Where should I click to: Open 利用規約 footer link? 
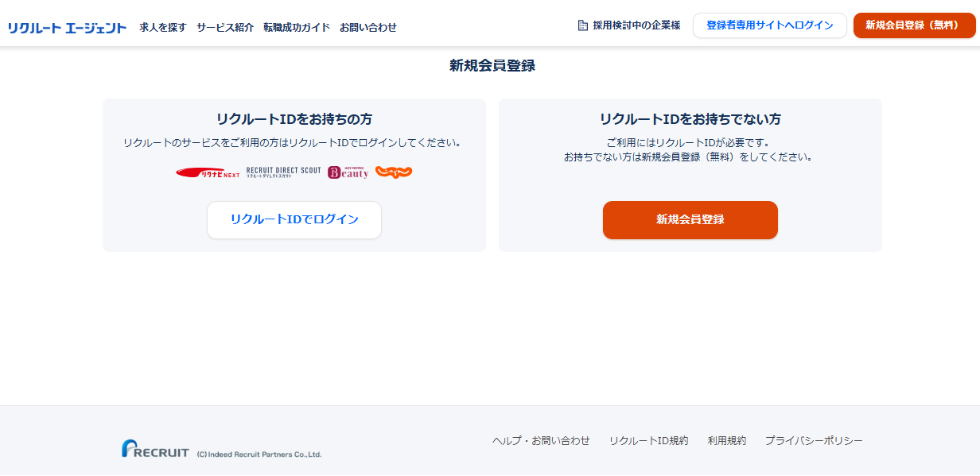[727, 440]
